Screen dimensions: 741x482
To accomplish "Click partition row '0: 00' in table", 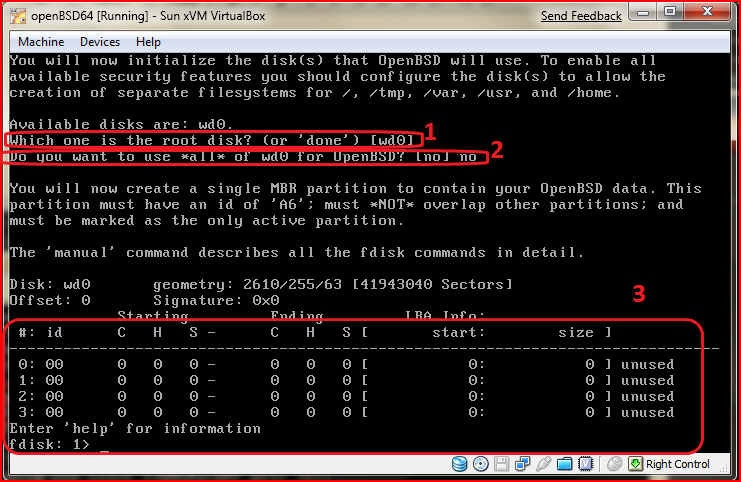I will 346,364.
